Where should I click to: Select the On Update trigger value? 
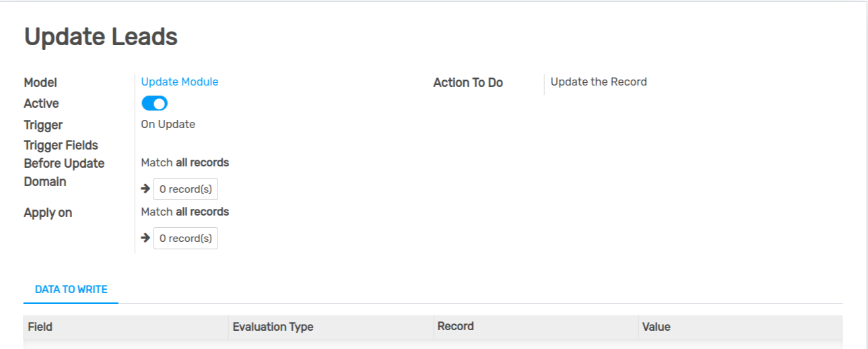[168, 124]
